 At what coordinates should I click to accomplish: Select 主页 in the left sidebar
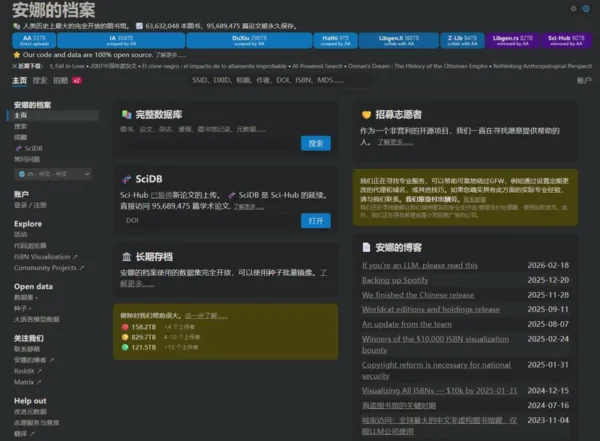[x=53, y=115]
